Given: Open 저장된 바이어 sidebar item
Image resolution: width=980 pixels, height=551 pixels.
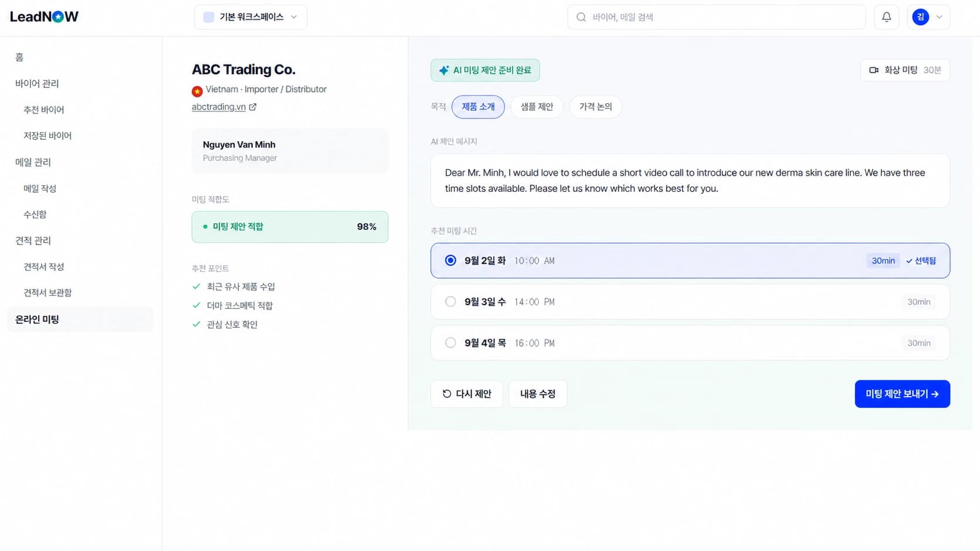Looking at the screenshot, I should click(47, 135).
